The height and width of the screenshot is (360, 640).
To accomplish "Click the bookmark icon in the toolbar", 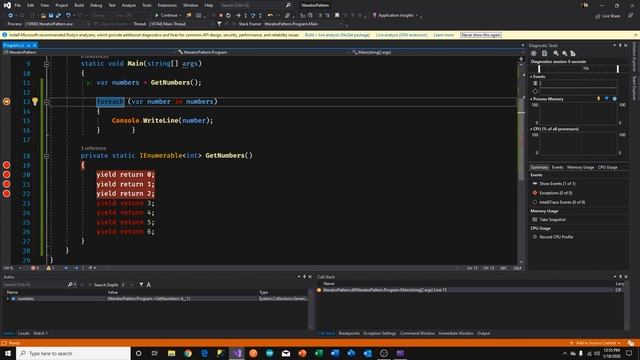I will coord(337,15).
